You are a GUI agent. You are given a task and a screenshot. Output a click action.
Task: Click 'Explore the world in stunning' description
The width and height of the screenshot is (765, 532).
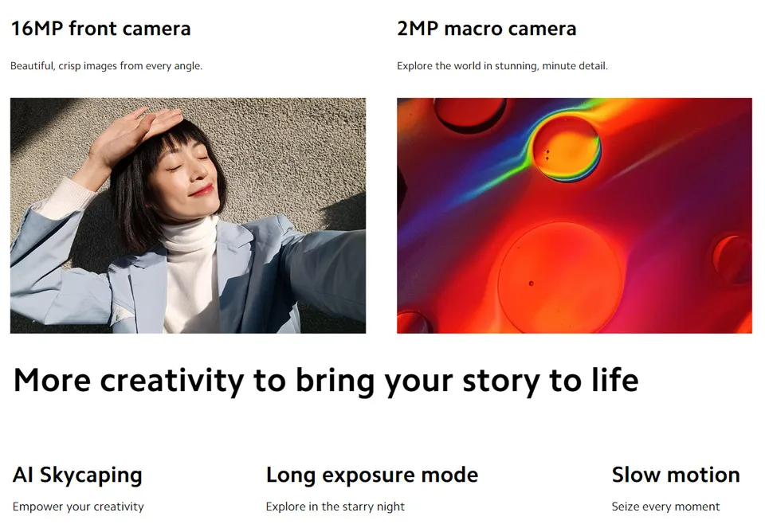(502, 66)
